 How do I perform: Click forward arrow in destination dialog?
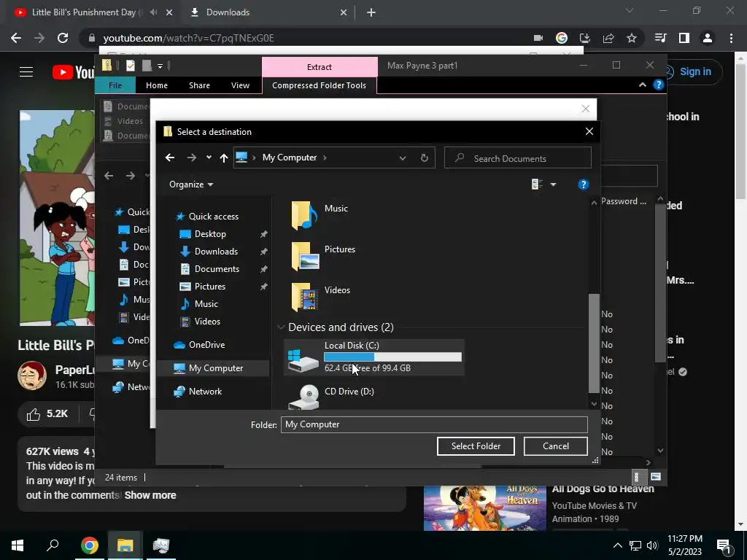[192, 157]
